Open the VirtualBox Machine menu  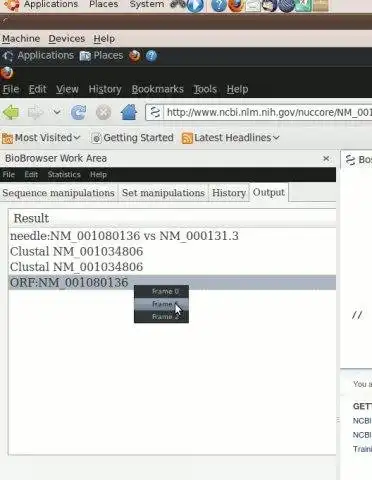[21, 39]
